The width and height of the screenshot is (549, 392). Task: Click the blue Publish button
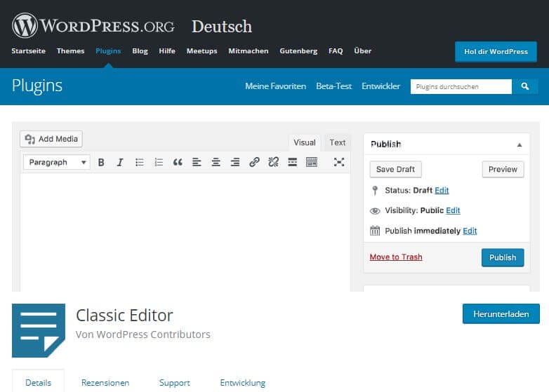[x=503, y=258]
